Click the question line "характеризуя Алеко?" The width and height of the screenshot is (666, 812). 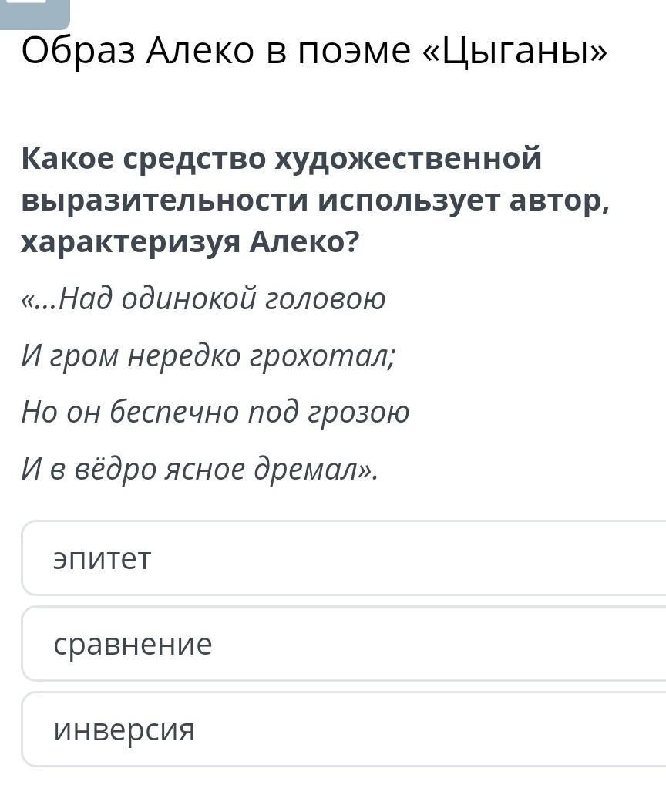tap(190, 242)
